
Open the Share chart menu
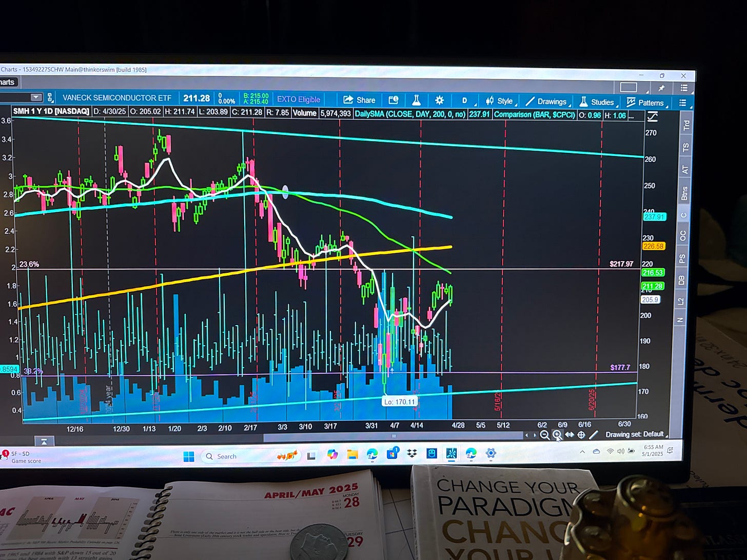coord(359,100)
